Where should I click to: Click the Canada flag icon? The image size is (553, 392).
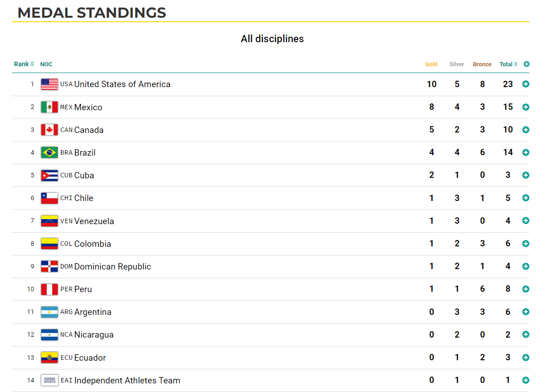pyautogui.click(x=49, y=130)
